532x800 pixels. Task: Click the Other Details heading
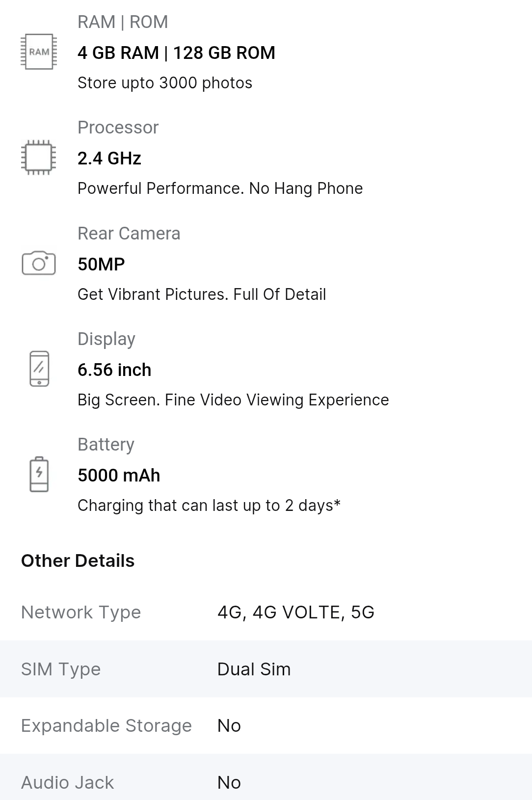pyautogui.click(x=78, y=560)
